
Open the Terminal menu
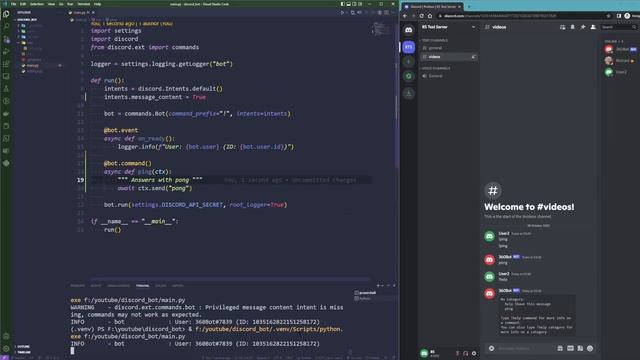[x=83, y=4]
